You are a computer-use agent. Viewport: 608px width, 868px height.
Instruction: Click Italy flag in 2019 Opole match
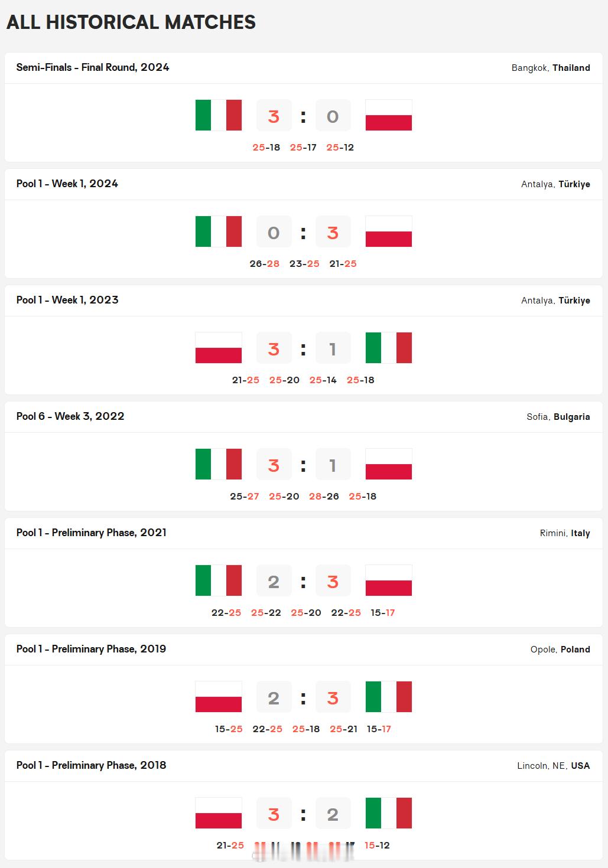click(389, 697)
